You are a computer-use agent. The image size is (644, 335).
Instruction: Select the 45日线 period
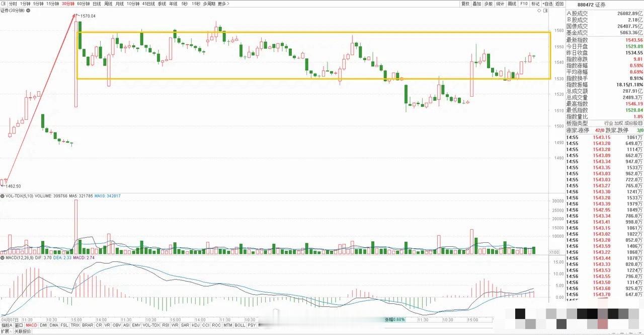148,4
